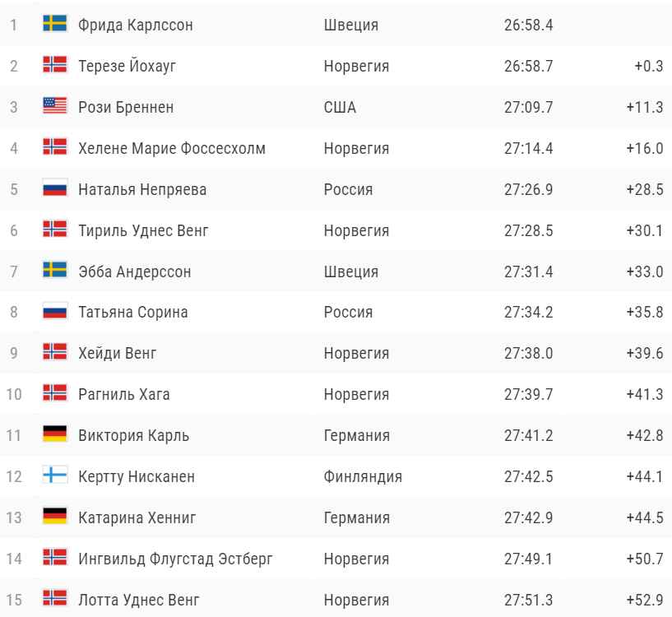672x617 pixels.
Task: Click the Russian flag next to Наталья Непряева
Action: (55, 188)
